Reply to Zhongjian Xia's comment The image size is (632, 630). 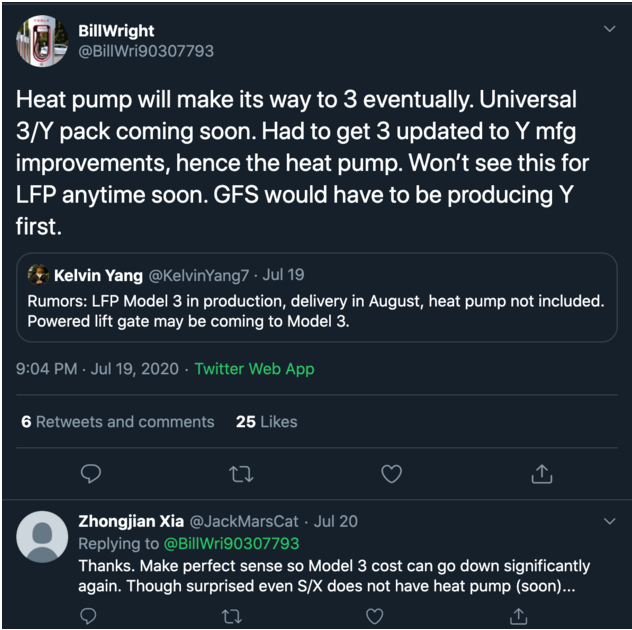tap(90, 615)
